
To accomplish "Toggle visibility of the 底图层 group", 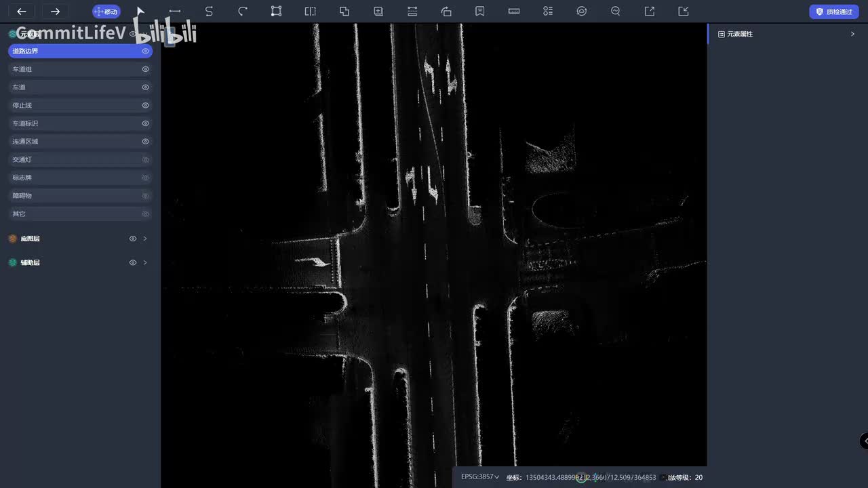I will click(x=133, y=239).
